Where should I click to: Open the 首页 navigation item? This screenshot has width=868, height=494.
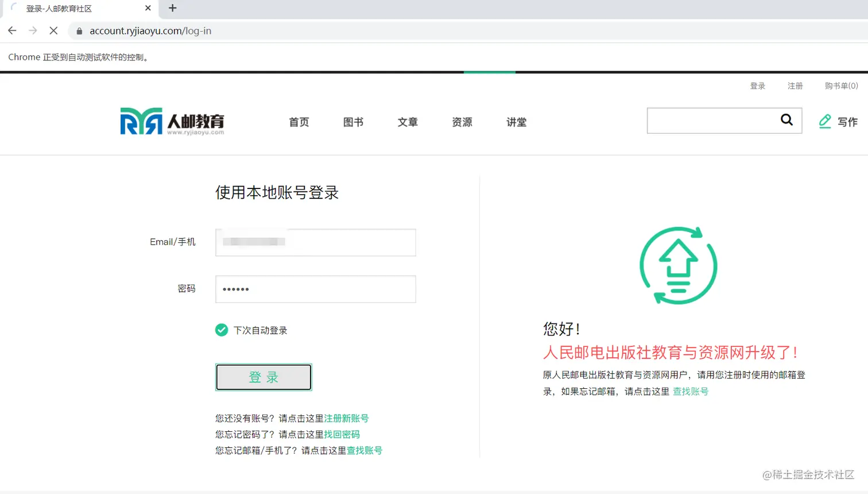pos(299,122)
